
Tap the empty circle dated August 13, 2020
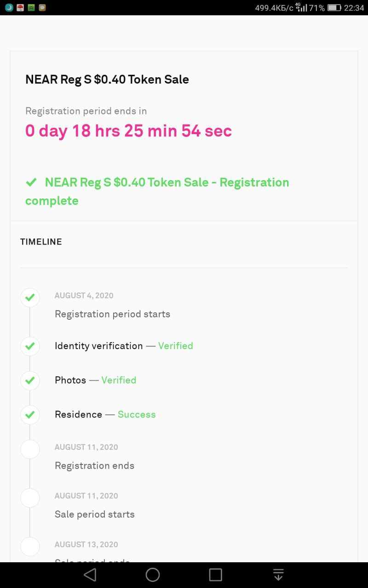point(30,547)
